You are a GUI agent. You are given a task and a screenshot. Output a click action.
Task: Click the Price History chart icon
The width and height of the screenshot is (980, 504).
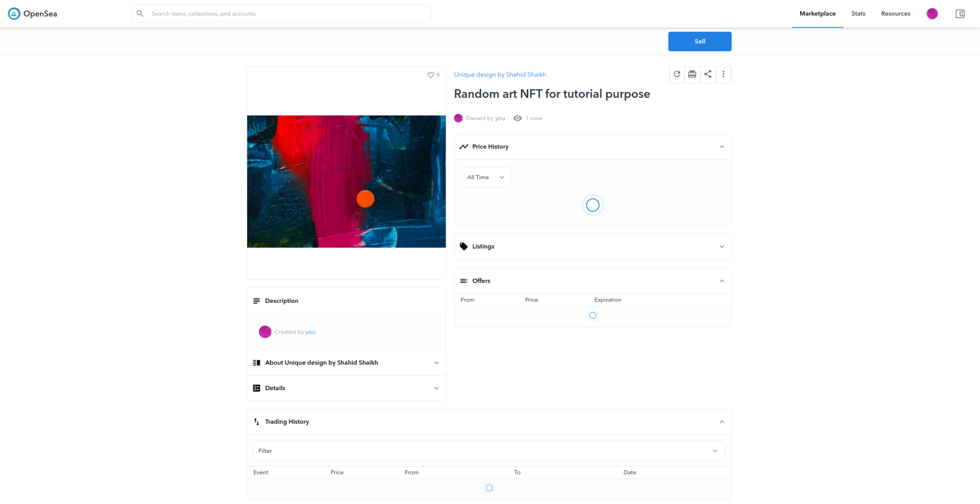click(x=464, y=146)
